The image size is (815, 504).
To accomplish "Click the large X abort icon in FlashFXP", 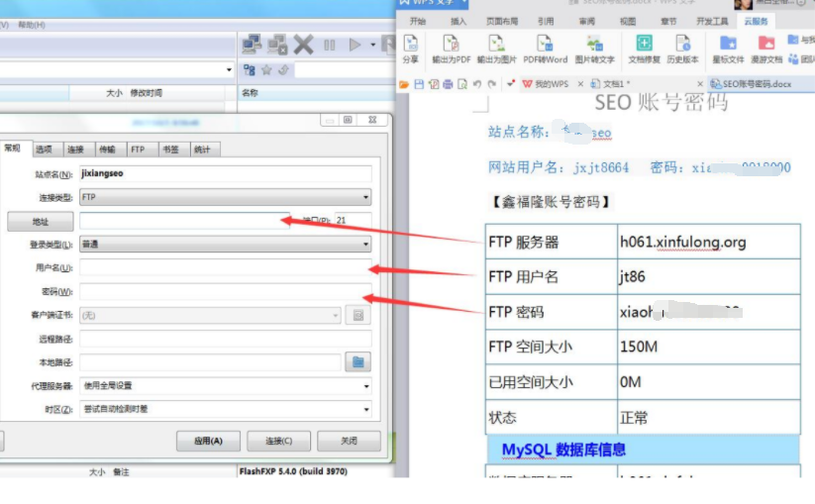I will (304, 45).
